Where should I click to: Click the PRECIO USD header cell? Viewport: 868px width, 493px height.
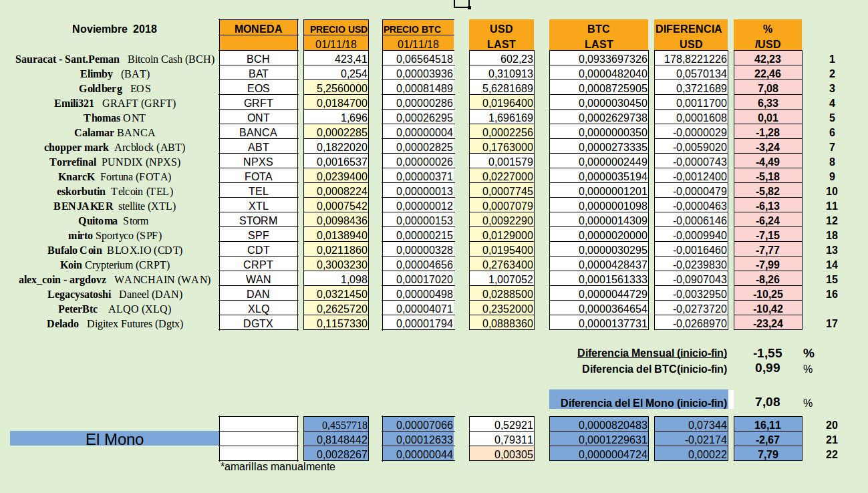point(337,29)
